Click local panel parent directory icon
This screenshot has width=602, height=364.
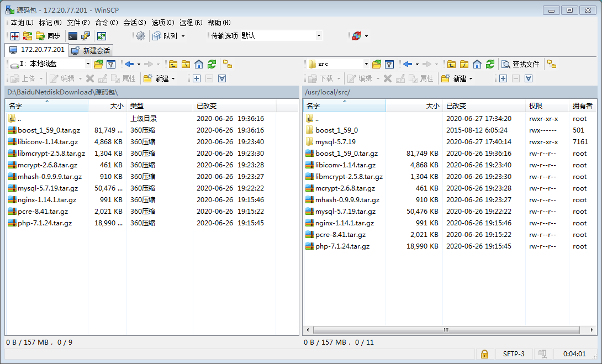173,64
